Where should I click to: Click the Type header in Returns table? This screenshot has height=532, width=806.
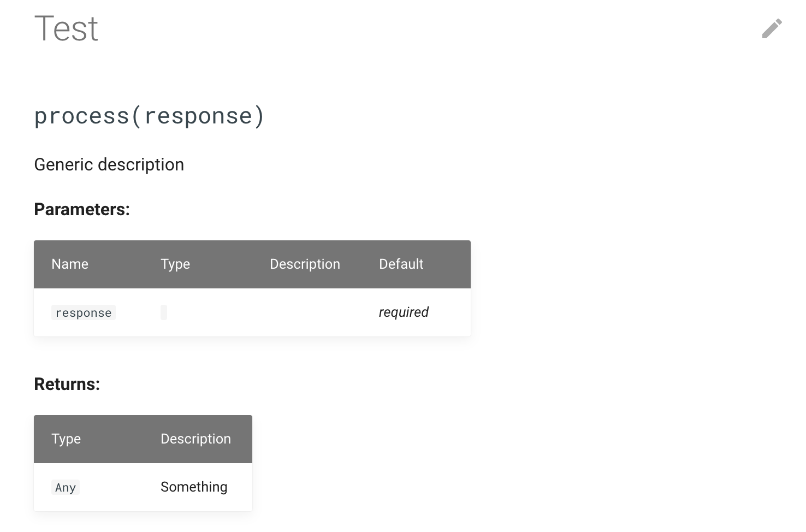pos(66,439)
